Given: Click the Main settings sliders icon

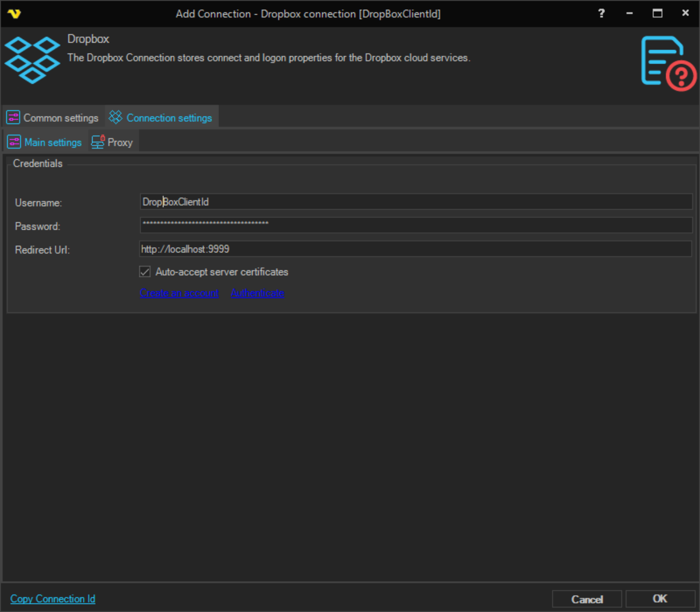Looking at the screenshot, I should pyautogui.click(x=14, y=142).
